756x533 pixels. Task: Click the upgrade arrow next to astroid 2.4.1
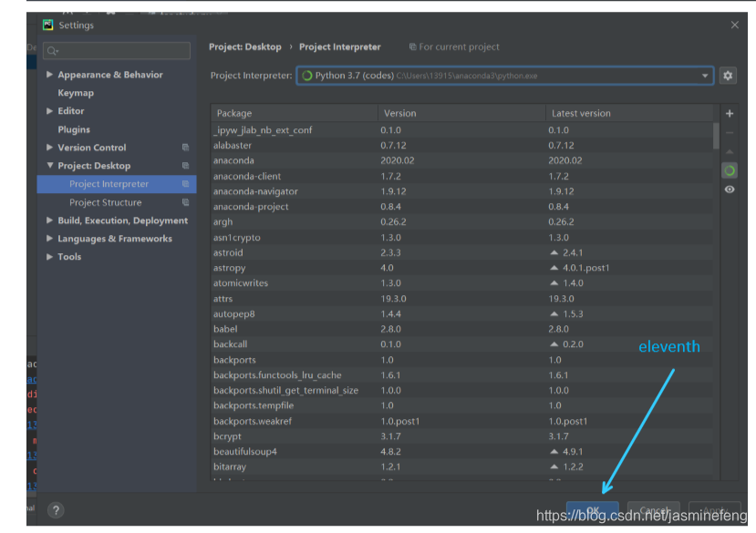554,252
